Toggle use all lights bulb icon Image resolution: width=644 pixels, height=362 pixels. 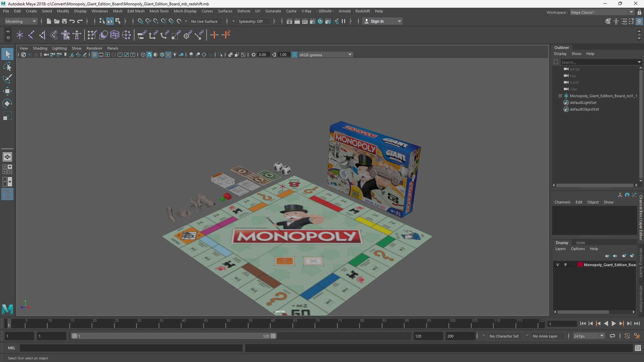pyautogui.click(x=175, y=55)
